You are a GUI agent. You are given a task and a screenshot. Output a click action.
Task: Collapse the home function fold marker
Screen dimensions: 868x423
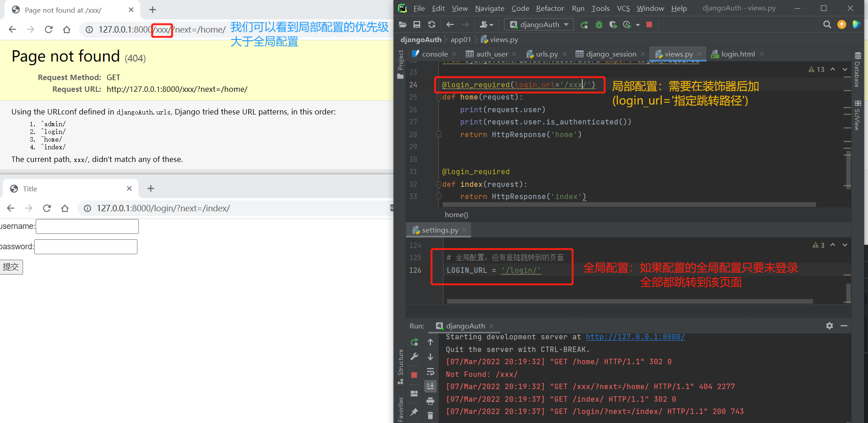click(439, 97)
